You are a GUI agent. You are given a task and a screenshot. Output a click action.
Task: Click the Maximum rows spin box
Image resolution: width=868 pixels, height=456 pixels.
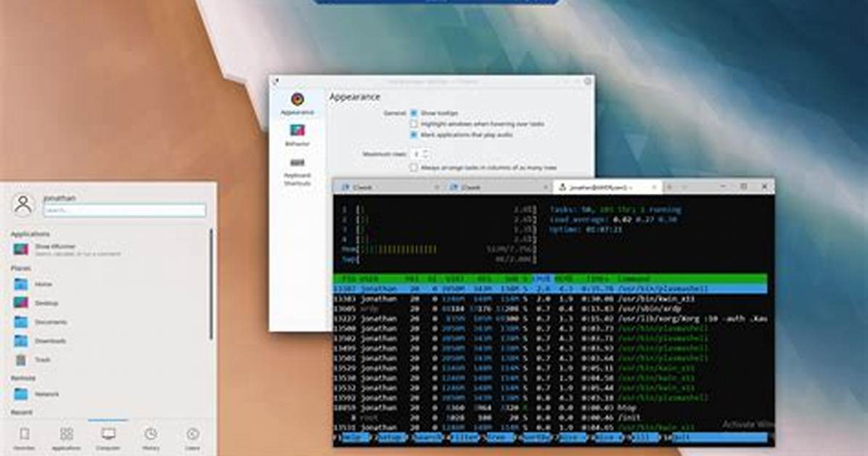click(420, 154)
